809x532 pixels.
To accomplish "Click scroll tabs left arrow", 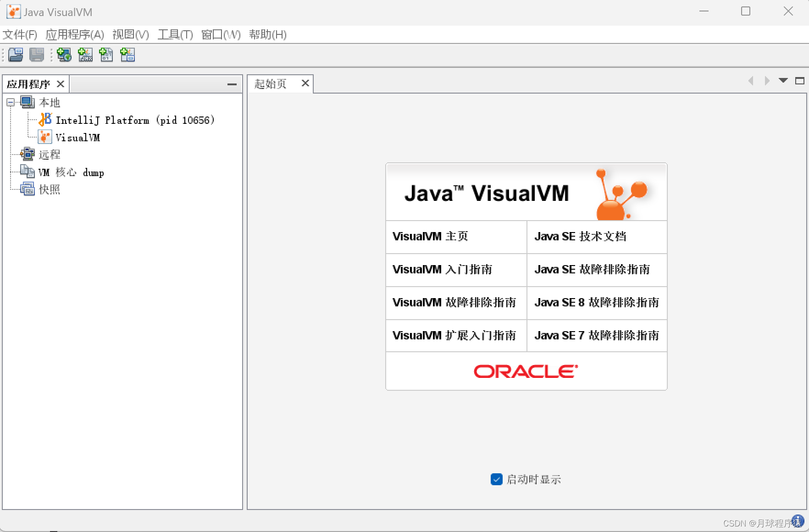I will [x=751, y=81].
